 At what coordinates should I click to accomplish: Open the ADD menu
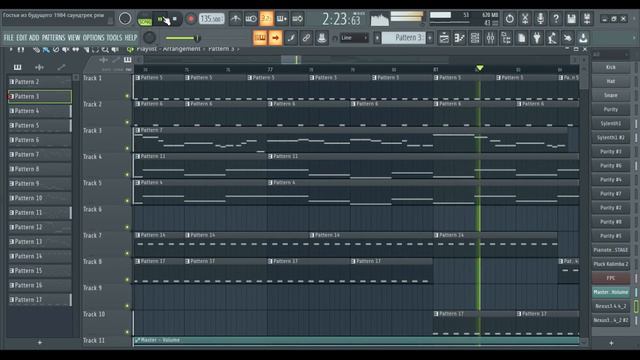point(34,38)
